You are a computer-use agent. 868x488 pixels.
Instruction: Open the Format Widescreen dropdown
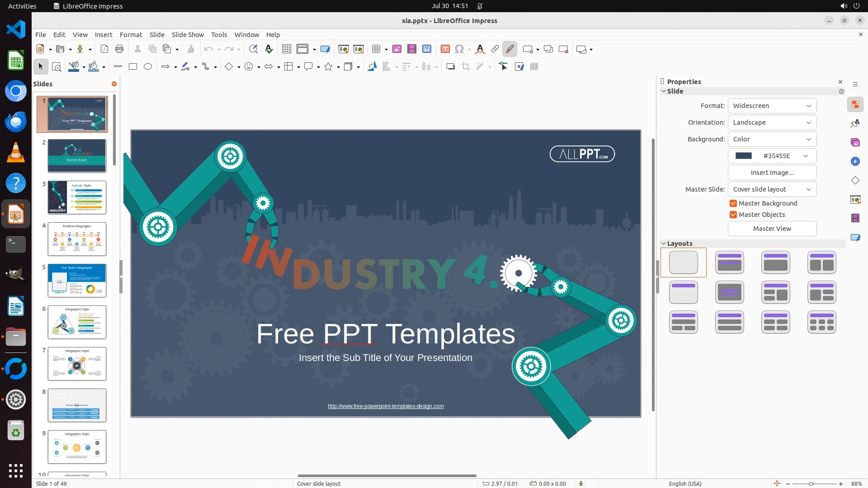pyautogui.click(x=772, y=106)
